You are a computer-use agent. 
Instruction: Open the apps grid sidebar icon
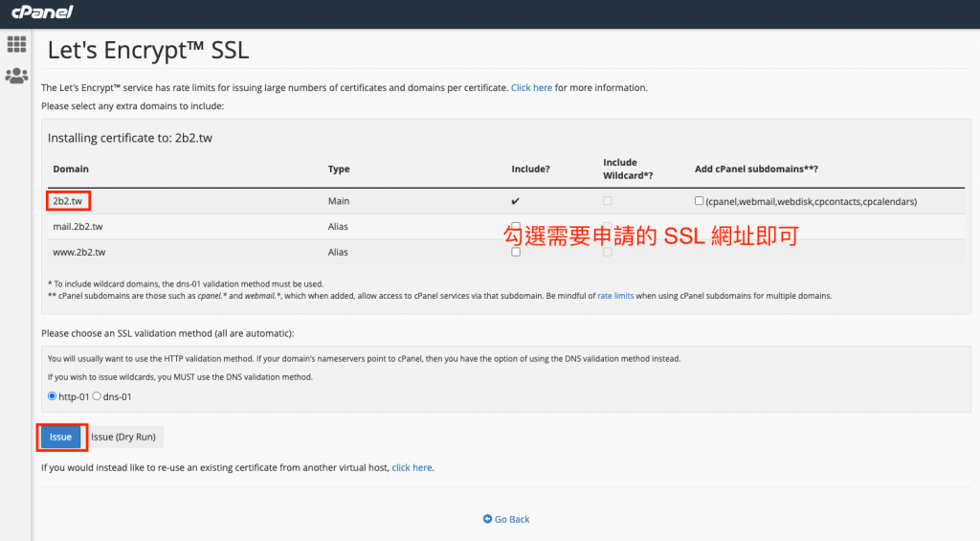[x=16, y=44]
